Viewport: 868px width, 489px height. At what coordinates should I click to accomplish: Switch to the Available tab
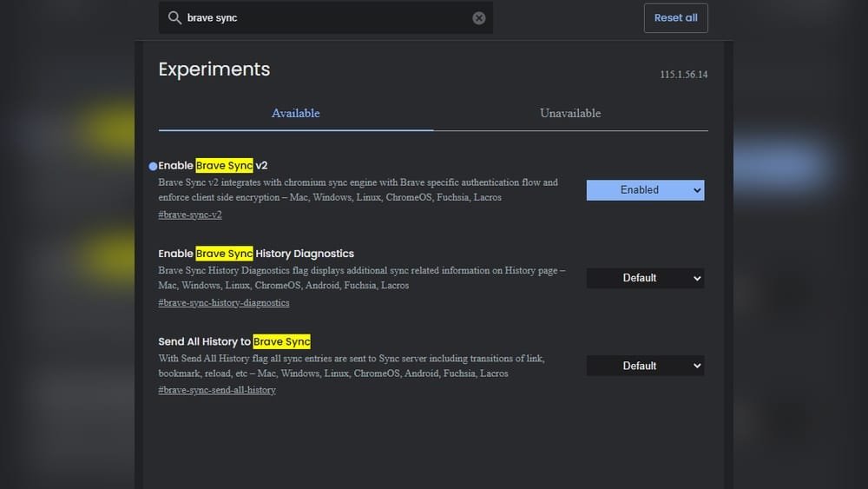tap(295, 114)
